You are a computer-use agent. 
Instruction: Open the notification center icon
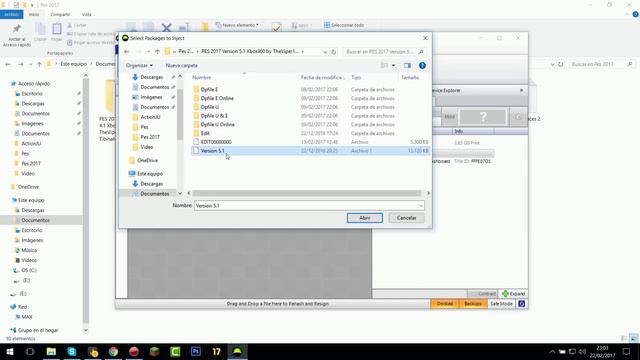pyautogui.click(x=627, y=351)
